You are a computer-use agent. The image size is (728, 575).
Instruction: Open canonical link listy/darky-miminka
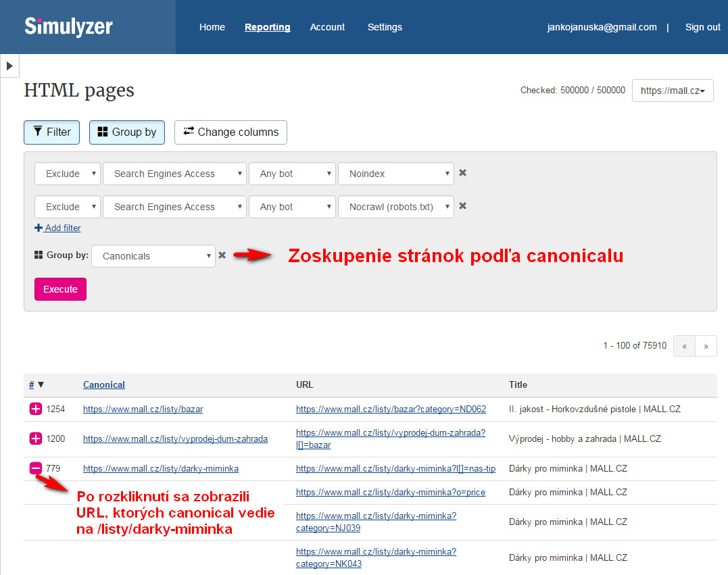click(x=161, y=469)
